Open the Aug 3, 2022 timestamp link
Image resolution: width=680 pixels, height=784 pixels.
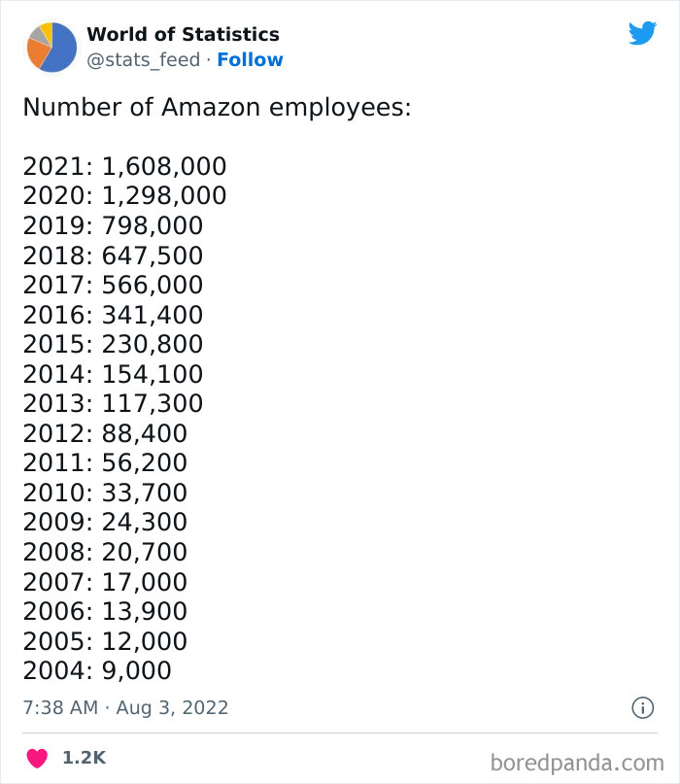[x=173, y=708]
